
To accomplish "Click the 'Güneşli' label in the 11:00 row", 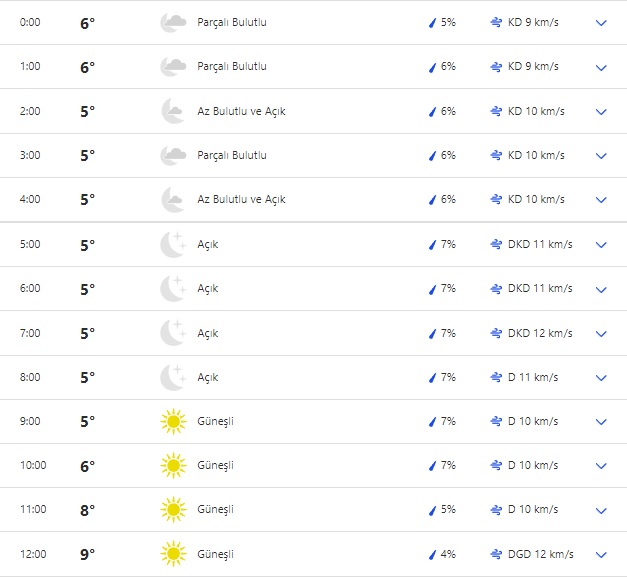I will pyautogui.click(x=215, y=510).
